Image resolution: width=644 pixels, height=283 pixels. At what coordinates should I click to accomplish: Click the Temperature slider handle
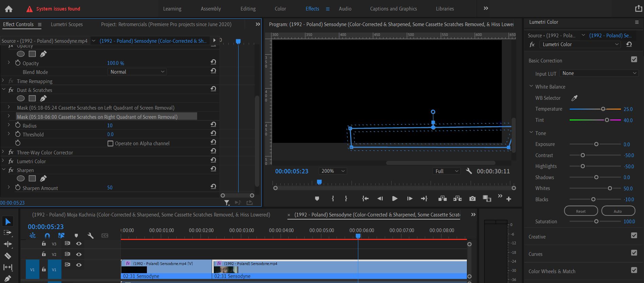[x=603, y=109]
